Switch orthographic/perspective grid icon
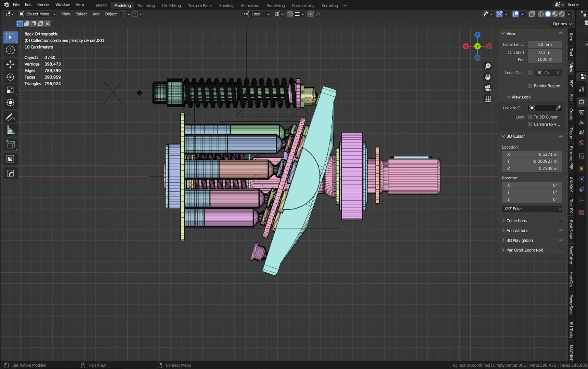The height and width of the screenshot is (369, 588). (487, 99)
